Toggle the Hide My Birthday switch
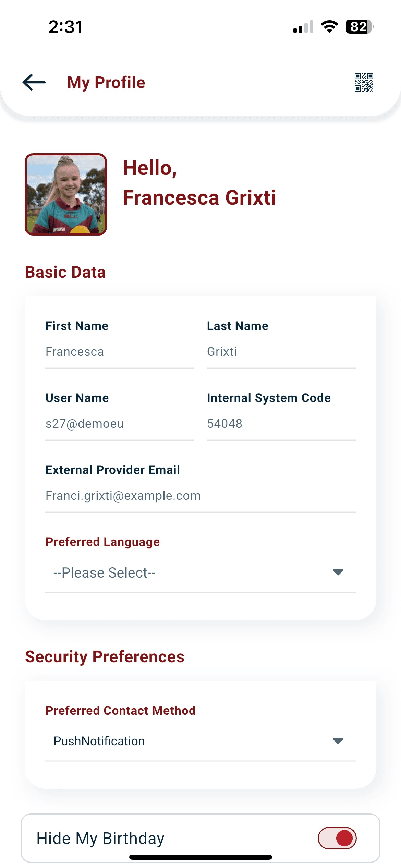Image resolution: width=401 pixels, height=868 pixels. pyautogui.click(x=337, y=838)
